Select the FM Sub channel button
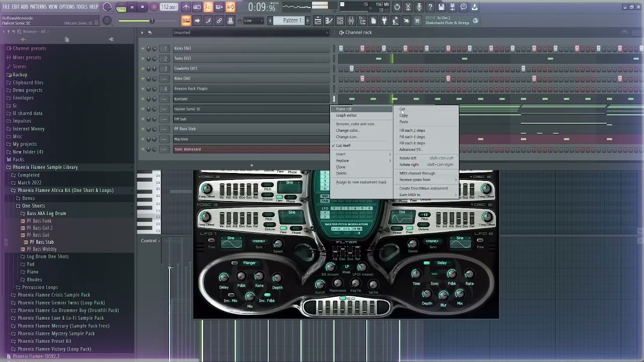The width and height of the screenshot is (644, 362). point(251,119)
